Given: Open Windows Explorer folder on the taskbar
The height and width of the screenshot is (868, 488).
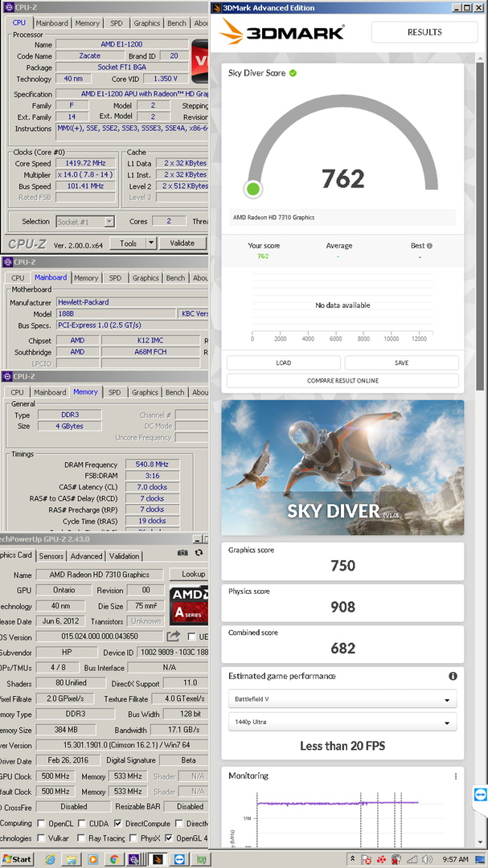Looking at the screenshot, I should click(x=72, y=860).
